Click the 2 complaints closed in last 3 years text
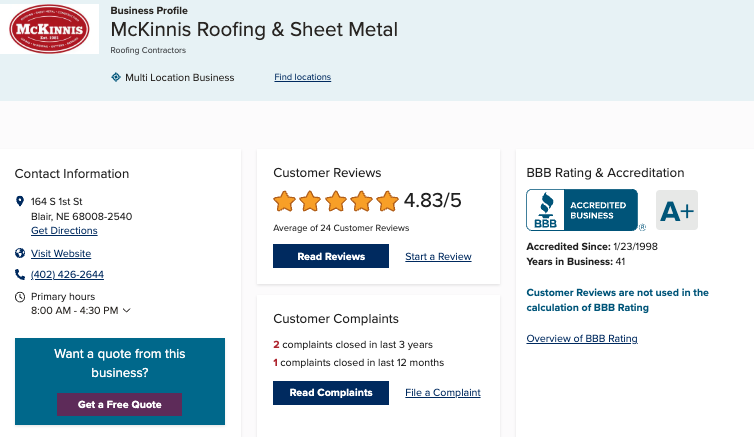Viewport: 754px width, 437px height. [353, 345]
